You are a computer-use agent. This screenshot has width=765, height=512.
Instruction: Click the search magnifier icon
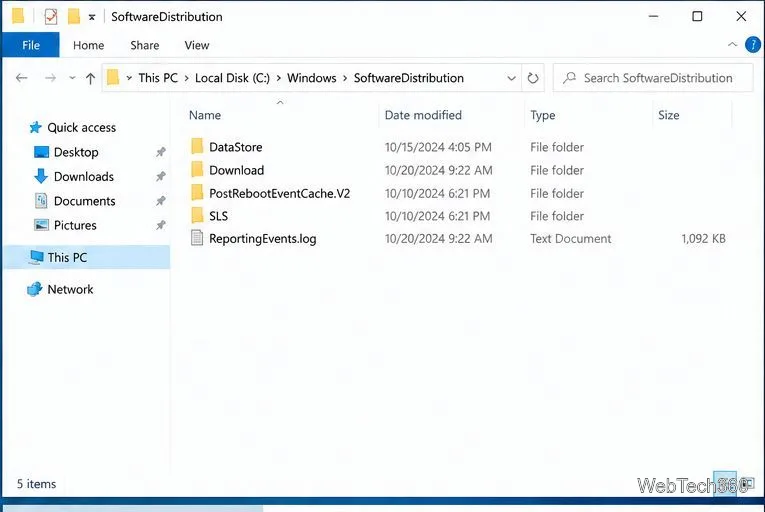[569, 78]
